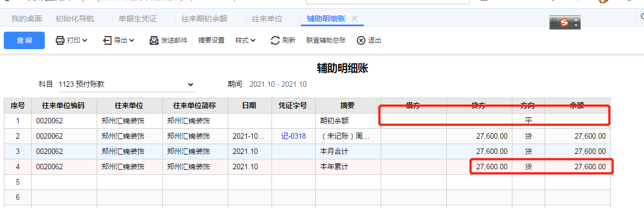Screen dimensions: 644x208
Task: Open the 科目 1123 预付账款 dropdown
Action: pyautogui.click(x=127, y=84)
